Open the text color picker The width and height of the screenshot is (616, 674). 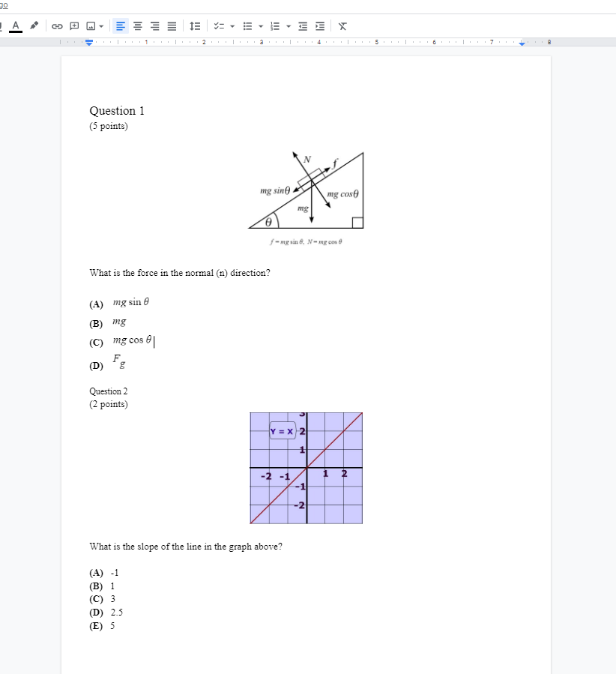tap(16, 26)
